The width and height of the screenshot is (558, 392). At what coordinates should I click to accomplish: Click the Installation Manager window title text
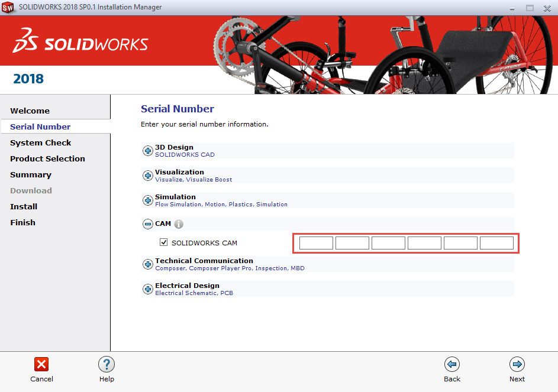pos(90,7)
